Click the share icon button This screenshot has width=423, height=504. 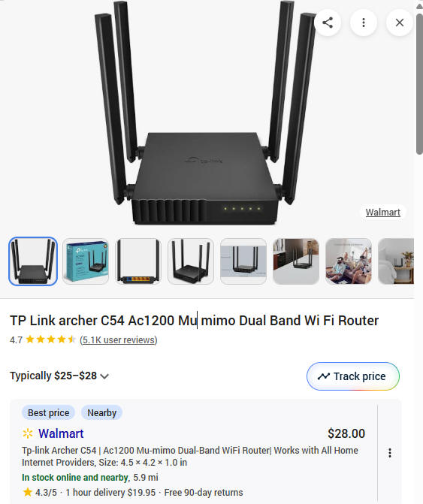coord(328,23)
